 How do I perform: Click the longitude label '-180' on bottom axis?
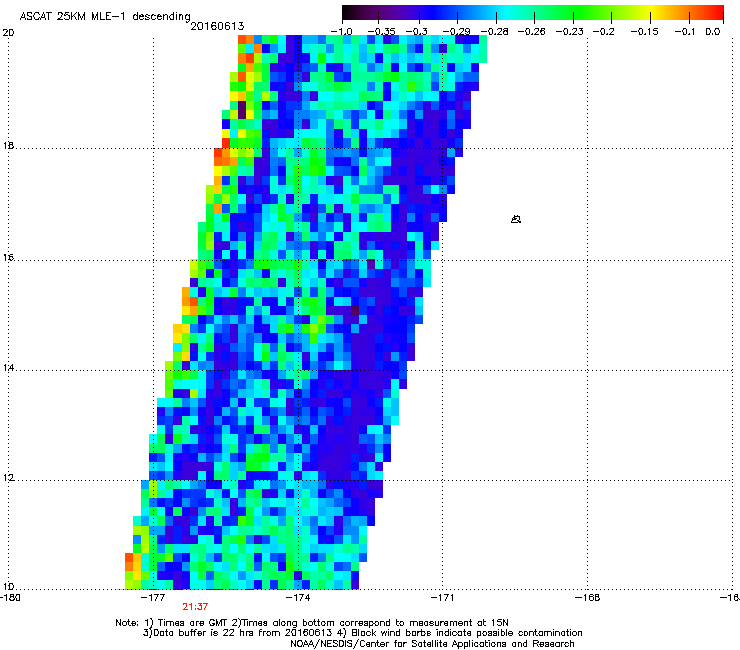(x=10, y=598)
